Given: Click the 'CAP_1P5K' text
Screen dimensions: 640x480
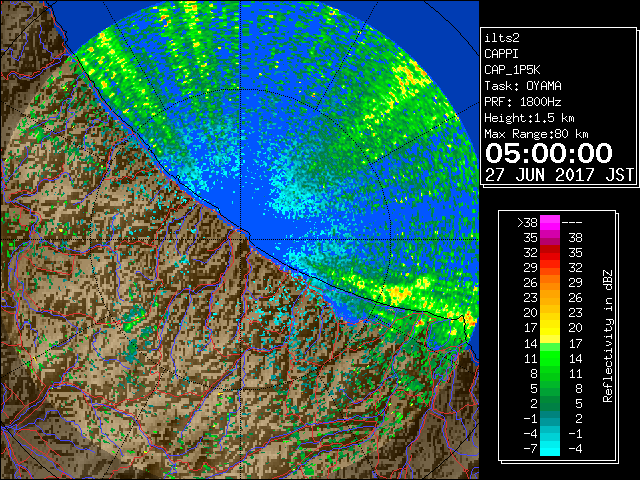Looking at the screenshot, I should coord(512,70).
